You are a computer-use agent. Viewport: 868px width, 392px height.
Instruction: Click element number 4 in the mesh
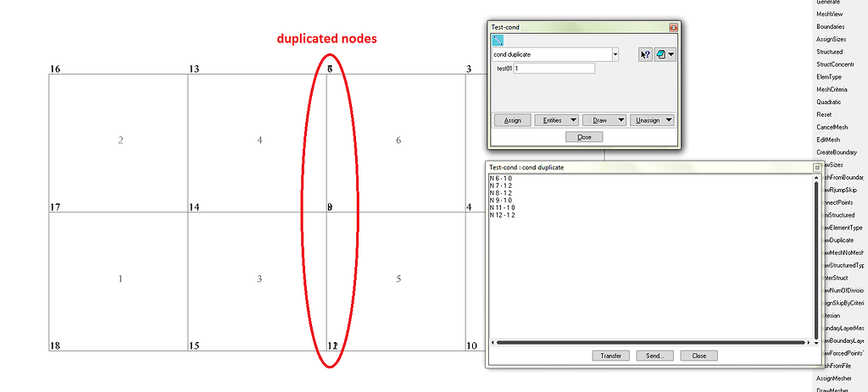click(x=259, y=141)
